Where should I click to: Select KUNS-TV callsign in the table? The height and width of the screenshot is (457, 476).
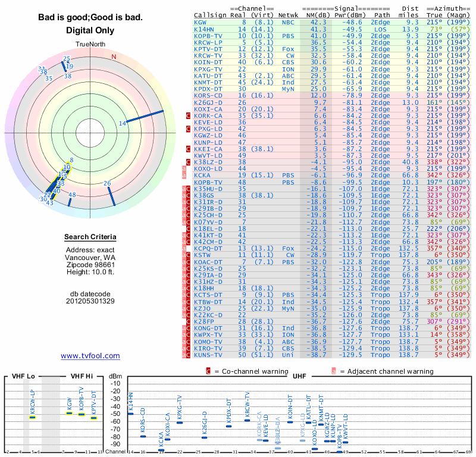[x=208, y=355]
